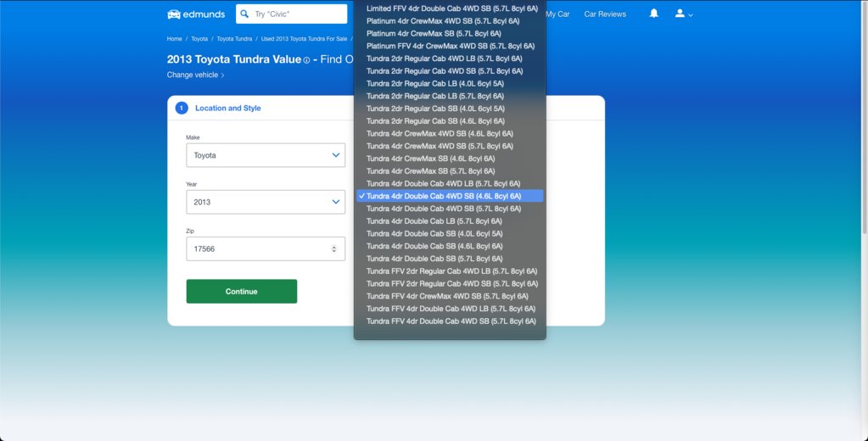
Task: Open the Car Reviews nav item
Action: pos(605,14)
